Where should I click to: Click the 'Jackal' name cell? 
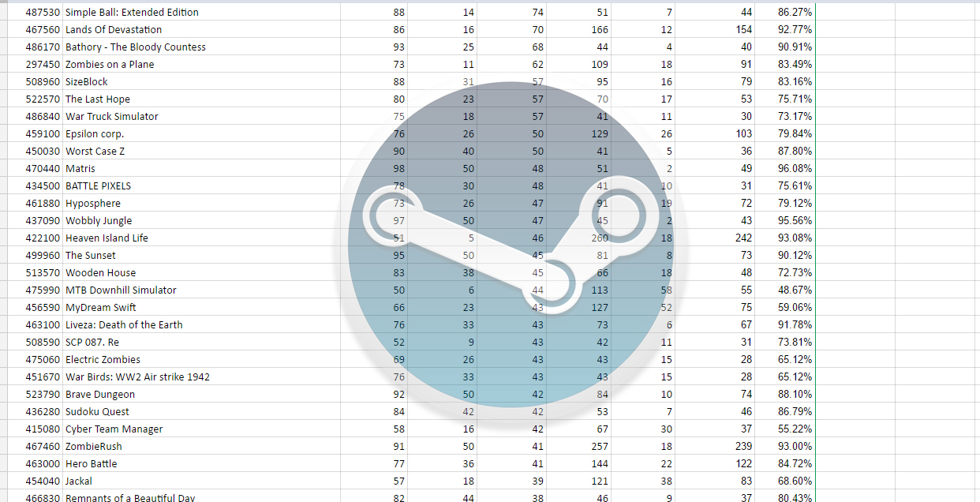[x=202, y=481]
